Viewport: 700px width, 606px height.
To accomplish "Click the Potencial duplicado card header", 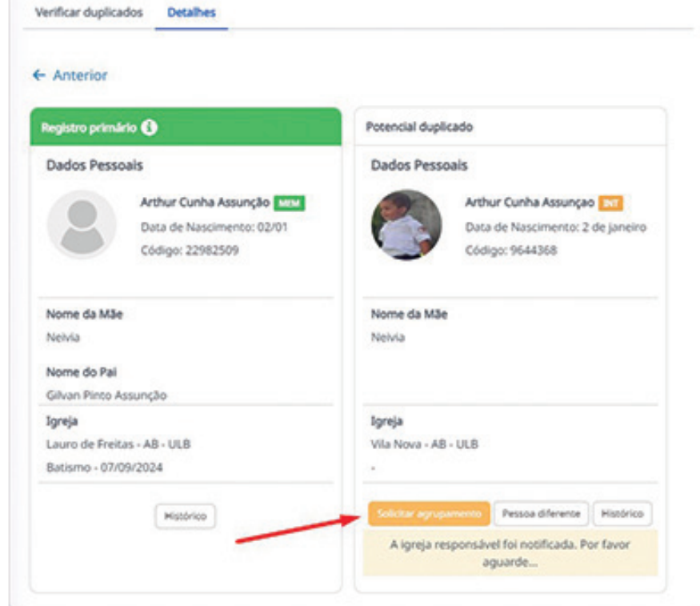I will 509,127.
